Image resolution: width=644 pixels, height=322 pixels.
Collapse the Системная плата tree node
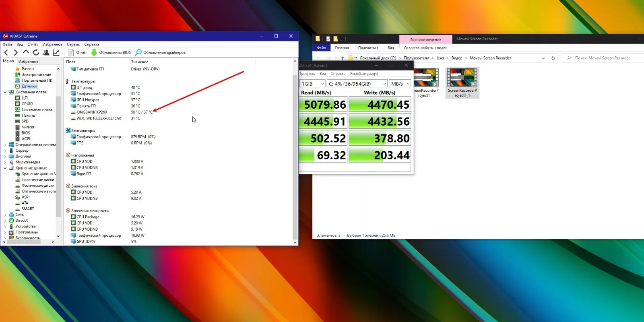[x=5, y=92]
